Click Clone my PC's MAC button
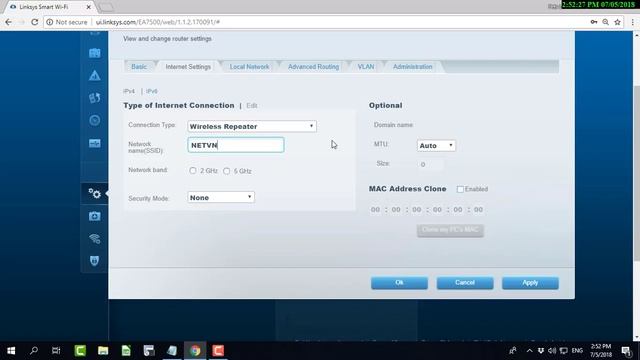The height and width of the screenshot is (360, 640). 450,230
